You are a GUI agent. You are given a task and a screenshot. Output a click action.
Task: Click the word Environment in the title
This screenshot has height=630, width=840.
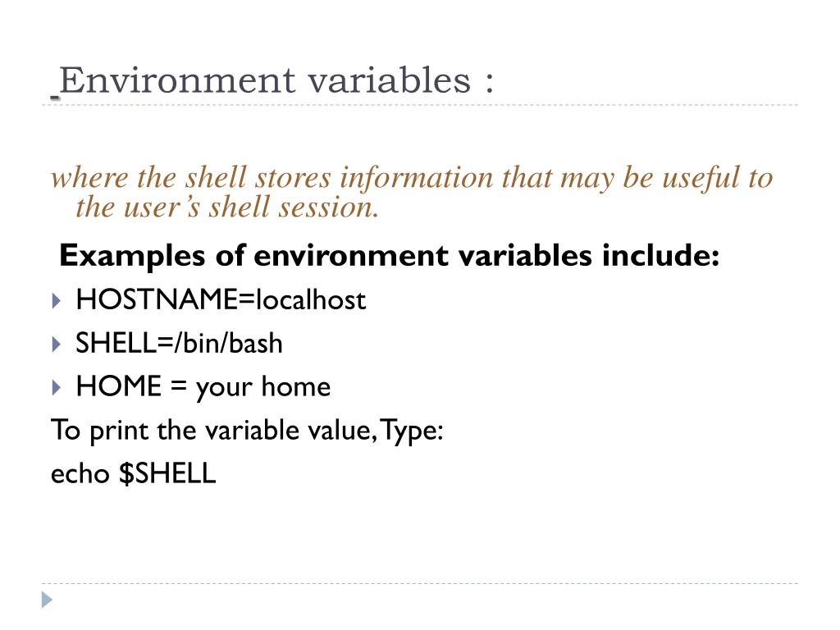(177, 80)
